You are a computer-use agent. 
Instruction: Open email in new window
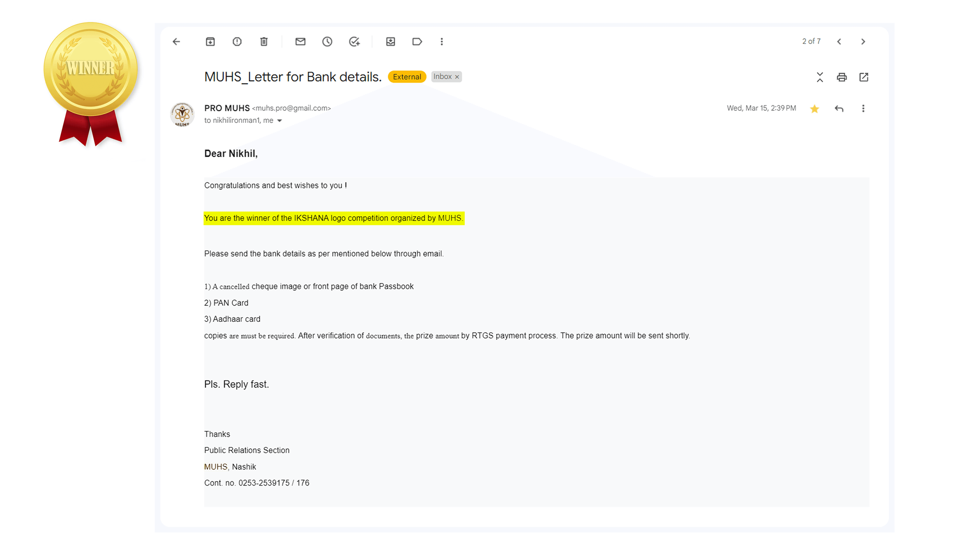(863, 77)
